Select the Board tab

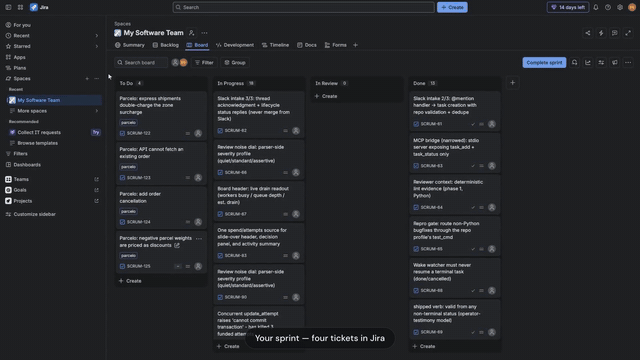coord(197,45)
